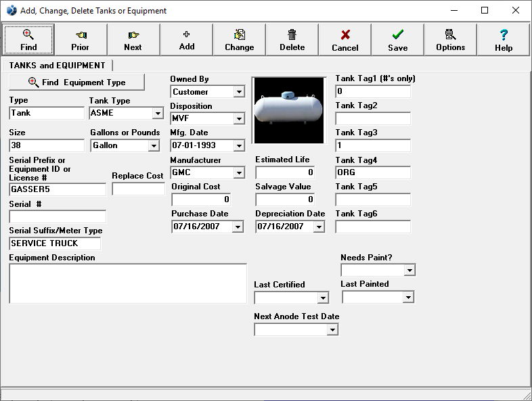Screen dimensions: 532x401
Task: Cancel the current edit
Action: point(345,40)
